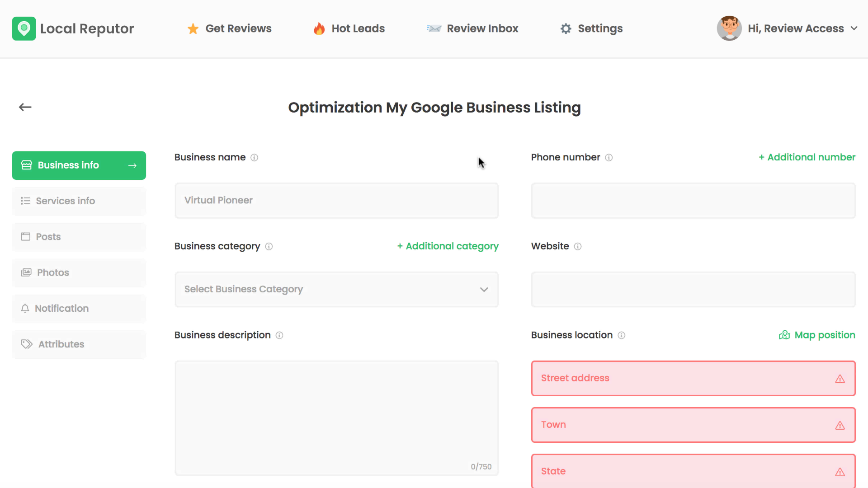Click the Website info icon

(x=578, y=247)
